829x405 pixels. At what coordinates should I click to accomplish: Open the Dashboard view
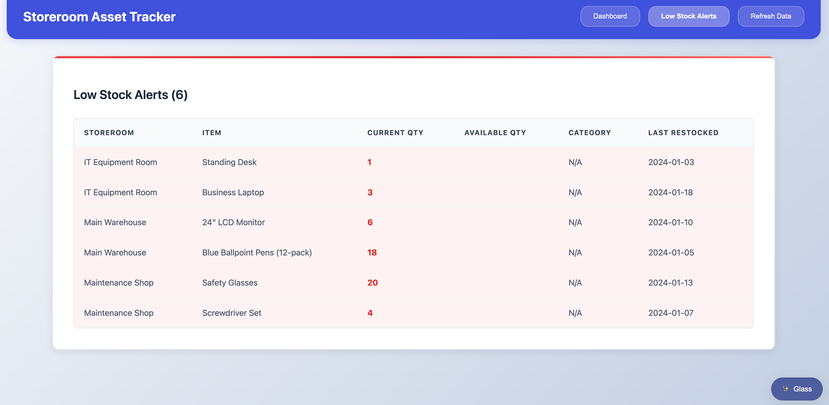click(610, 16)
